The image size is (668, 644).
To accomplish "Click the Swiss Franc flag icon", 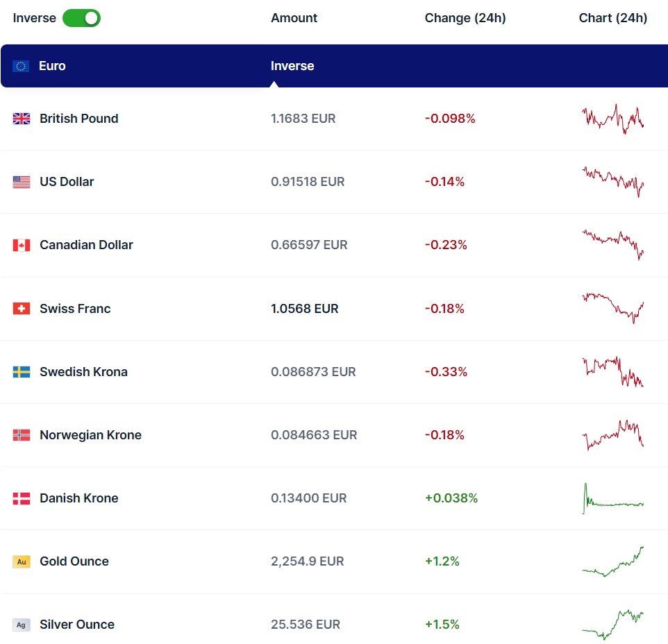I will click(22, 309).
